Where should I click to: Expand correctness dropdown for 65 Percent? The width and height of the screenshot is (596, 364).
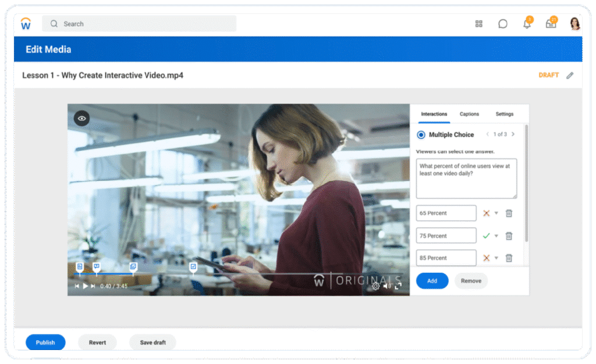pos(496,213)
